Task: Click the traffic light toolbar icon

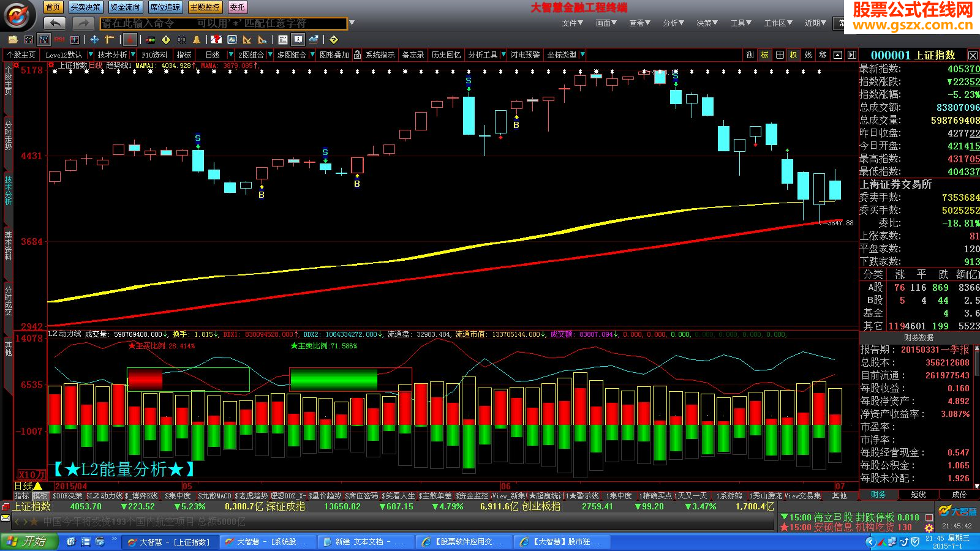Action: tap(151, 40)
